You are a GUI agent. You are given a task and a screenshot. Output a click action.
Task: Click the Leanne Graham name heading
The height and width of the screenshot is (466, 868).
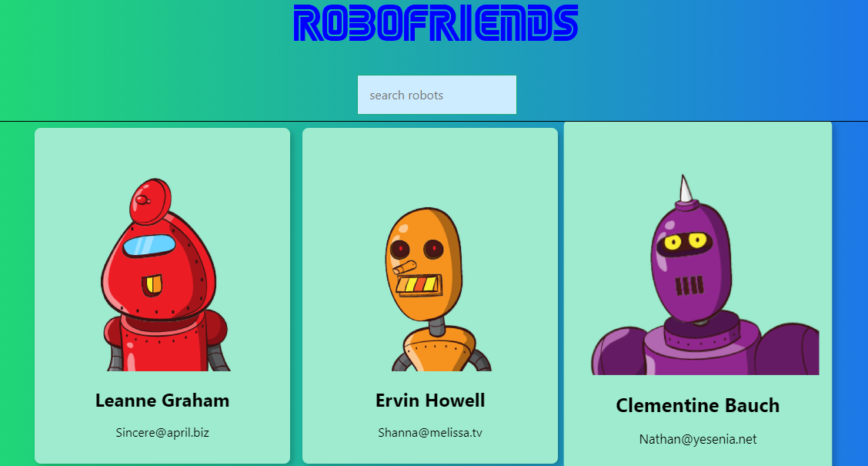[x=162, y=401]
